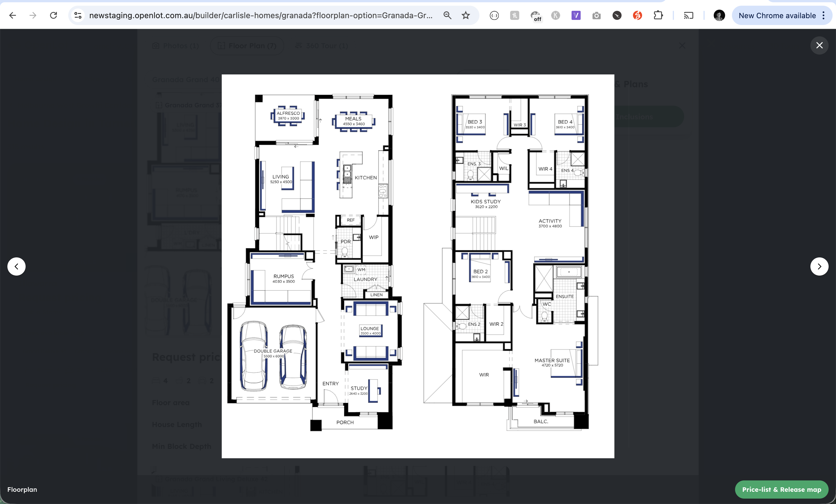Image resolution: width=836 pixels, height=504 pixels.
Task: Click the Granada floorplan image
Action: click(x=418, y=266)
